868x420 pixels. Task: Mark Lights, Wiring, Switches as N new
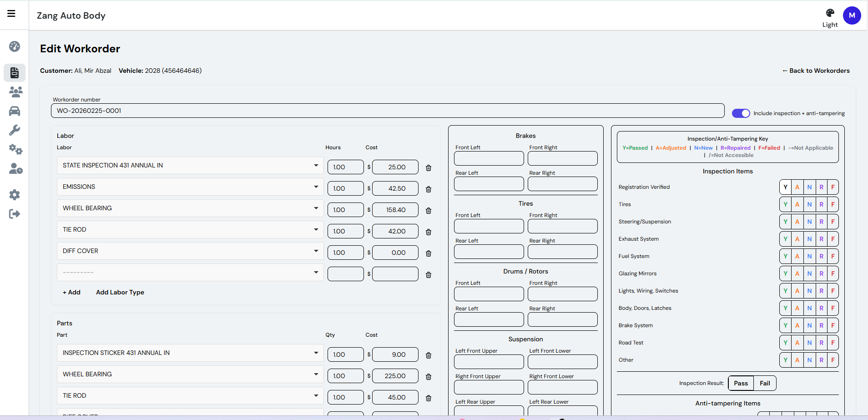click(809, 291)
